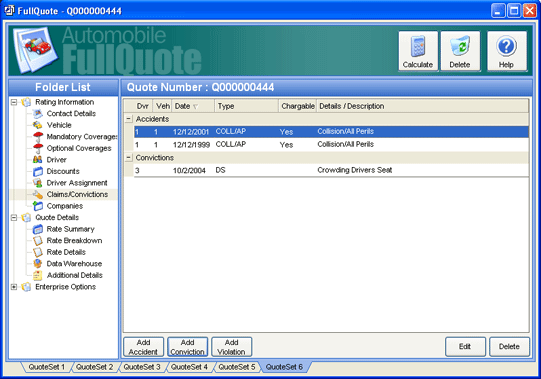
Task: Click the Contact Details tree icon
Action: click(38, 114)
